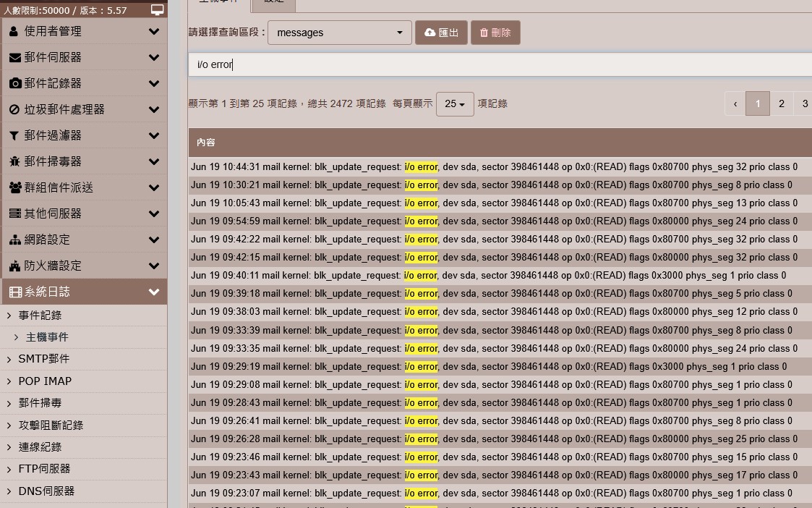Click the envelope icon beside 郵件伺服器

(14, 57)
